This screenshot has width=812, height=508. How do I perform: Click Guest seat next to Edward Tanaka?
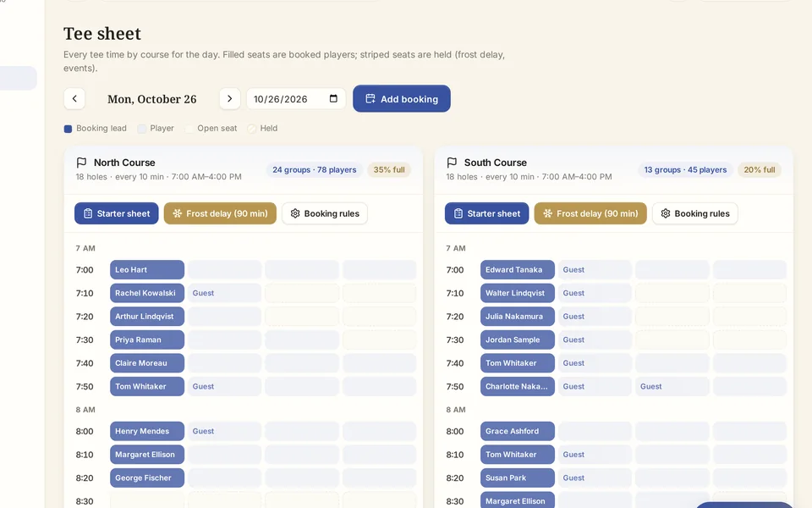coord(595,269)
